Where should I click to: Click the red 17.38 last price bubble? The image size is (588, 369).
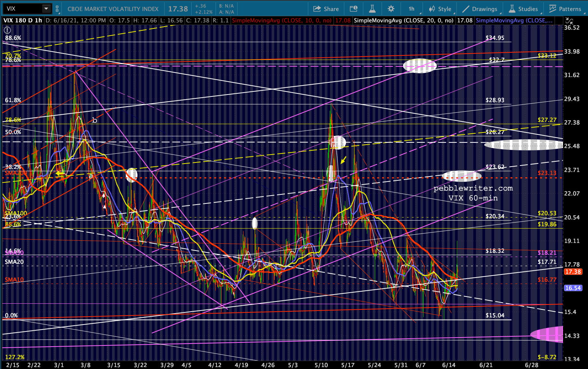573,272
